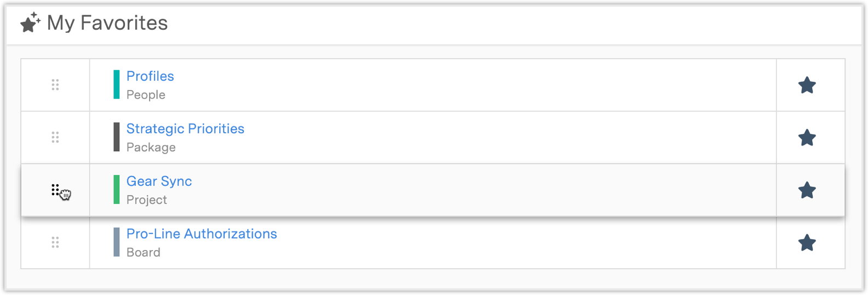Unfavorite Profiles using its star
Image resolution: width=868 pixels, height=295 pixels.
coord(807,86)
